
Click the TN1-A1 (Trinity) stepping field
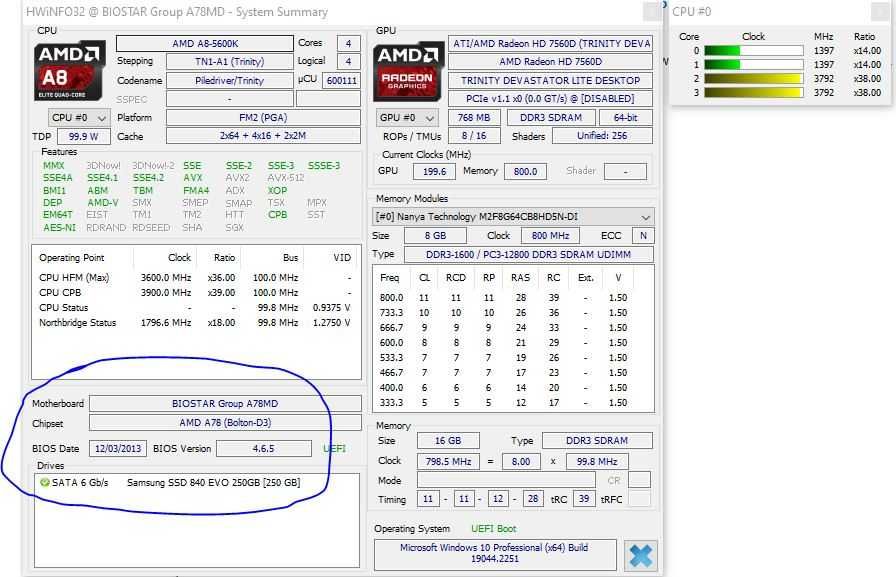[x=230, y=62]
